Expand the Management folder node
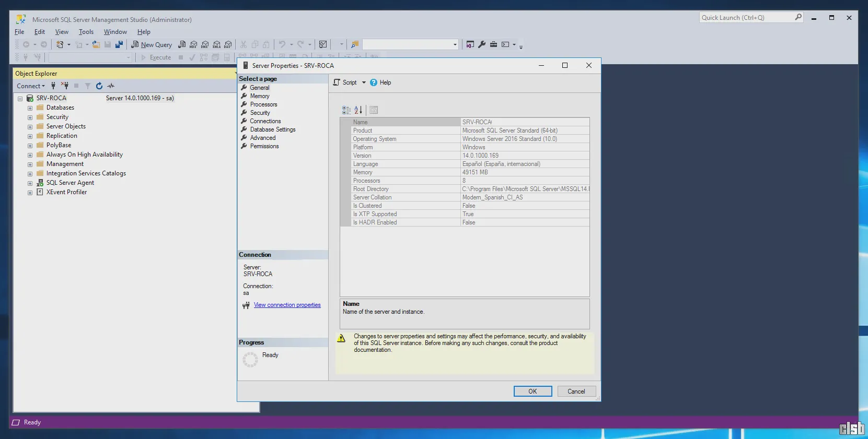 [x=30, y=164]
